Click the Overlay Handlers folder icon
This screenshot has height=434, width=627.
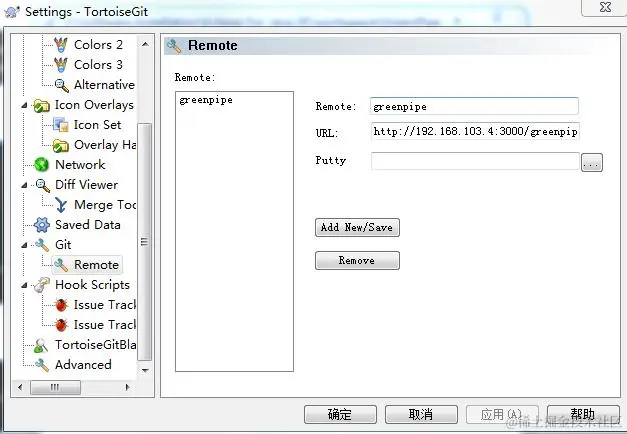tap(61, 145)
